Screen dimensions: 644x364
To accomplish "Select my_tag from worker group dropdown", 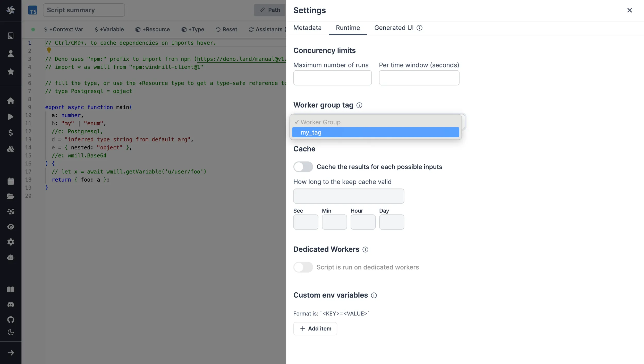I will (x=375, y=132).
